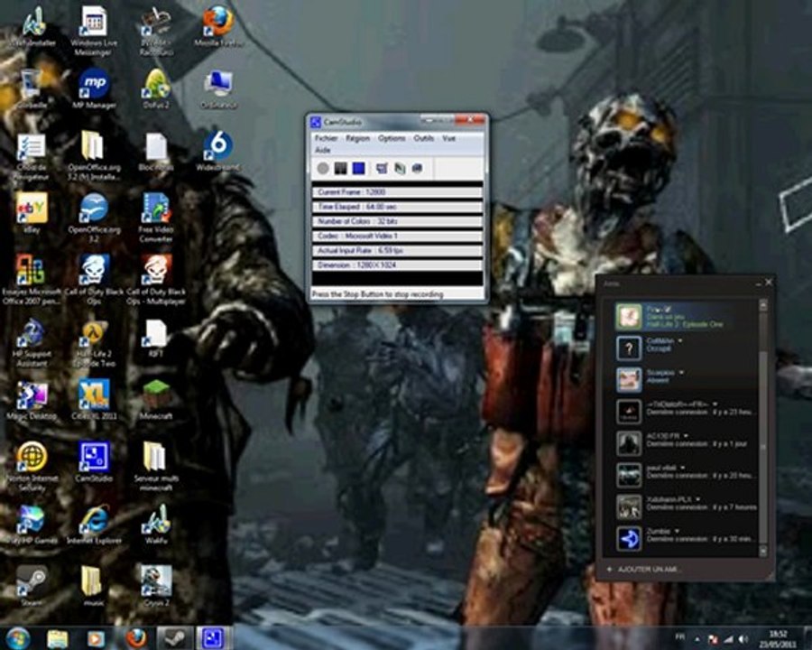This screenshot has width=812, height=650.
Task: Open the Aide menu in CamStudio
Action: coord(323,150)
